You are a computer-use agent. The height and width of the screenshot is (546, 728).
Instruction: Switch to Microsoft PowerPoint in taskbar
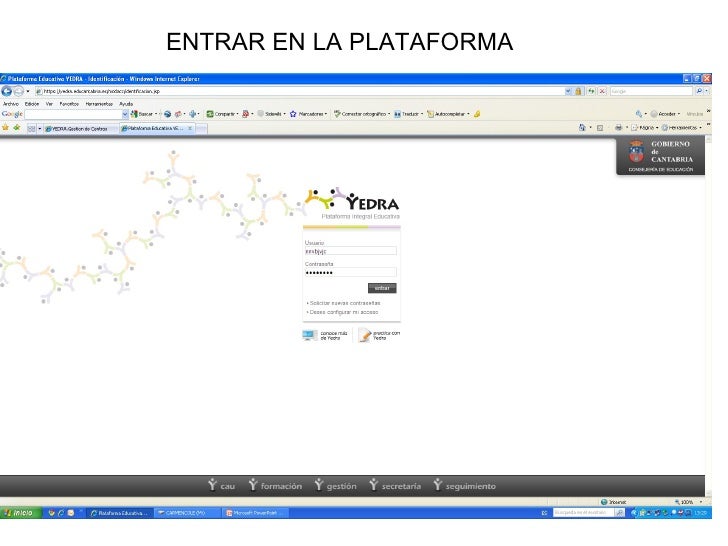click(254, 513)
